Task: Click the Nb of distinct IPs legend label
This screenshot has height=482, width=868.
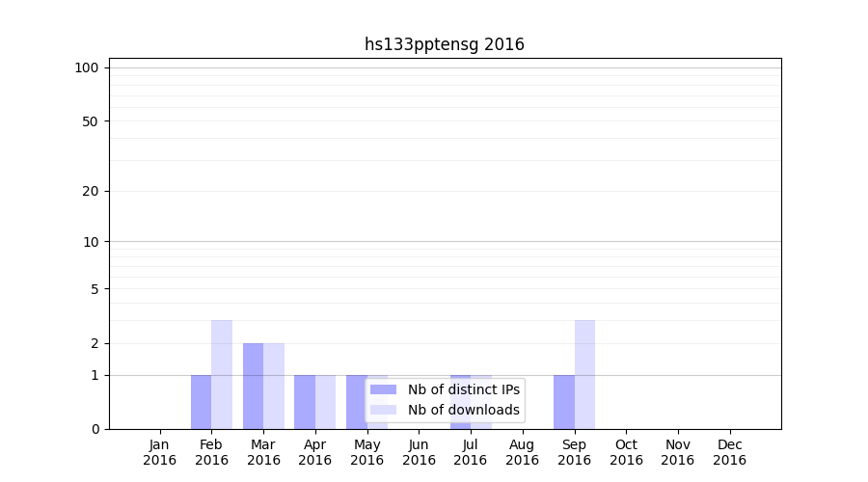Action: pos(463,389)
